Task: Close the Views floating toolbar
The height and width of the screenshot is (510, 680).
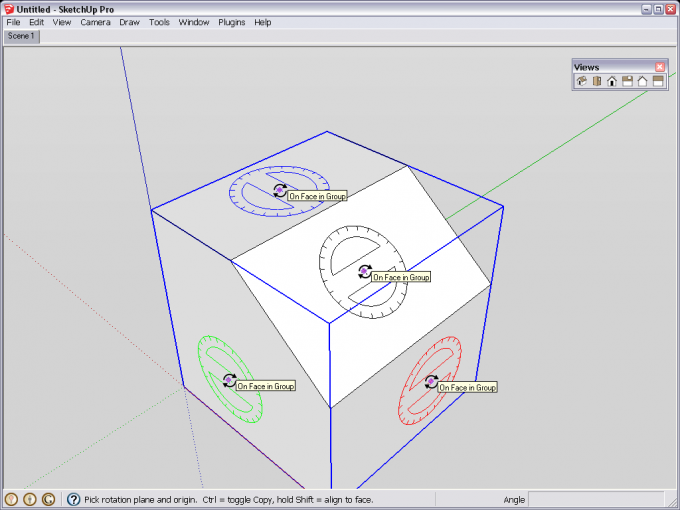Action: [660, 67]
